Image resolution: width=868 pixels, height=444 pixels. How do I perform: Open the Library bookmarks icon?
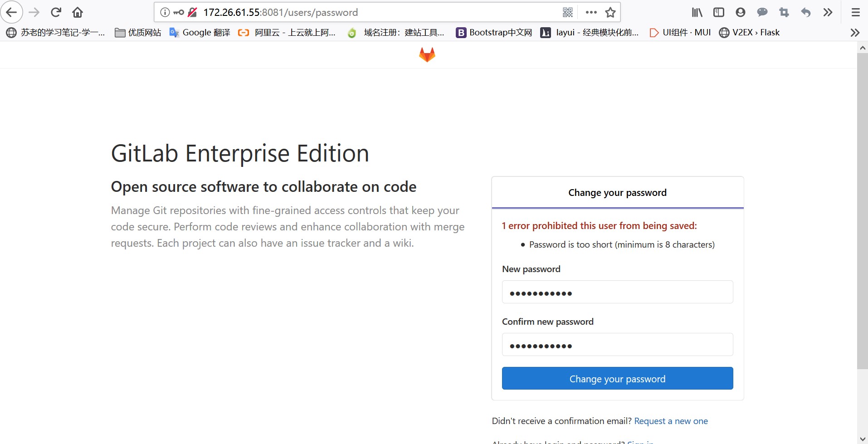(x=697, y=12)
